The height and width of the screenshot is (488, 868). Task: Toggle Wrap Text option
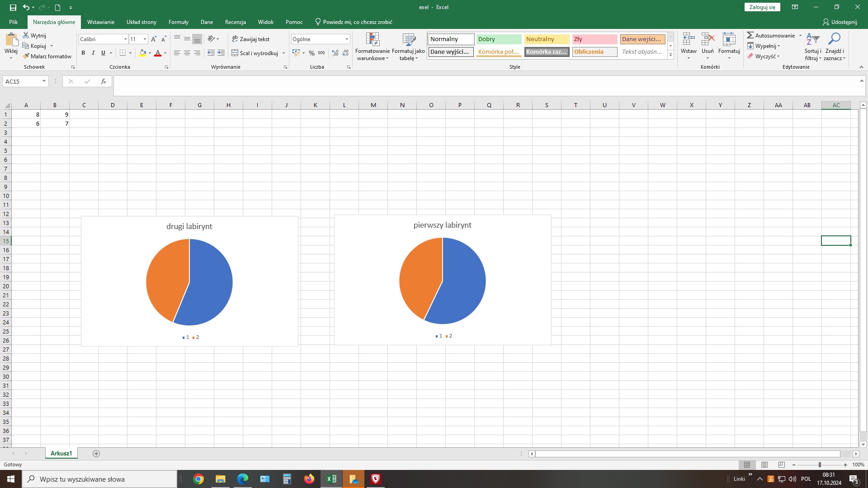tap(251, 39)
